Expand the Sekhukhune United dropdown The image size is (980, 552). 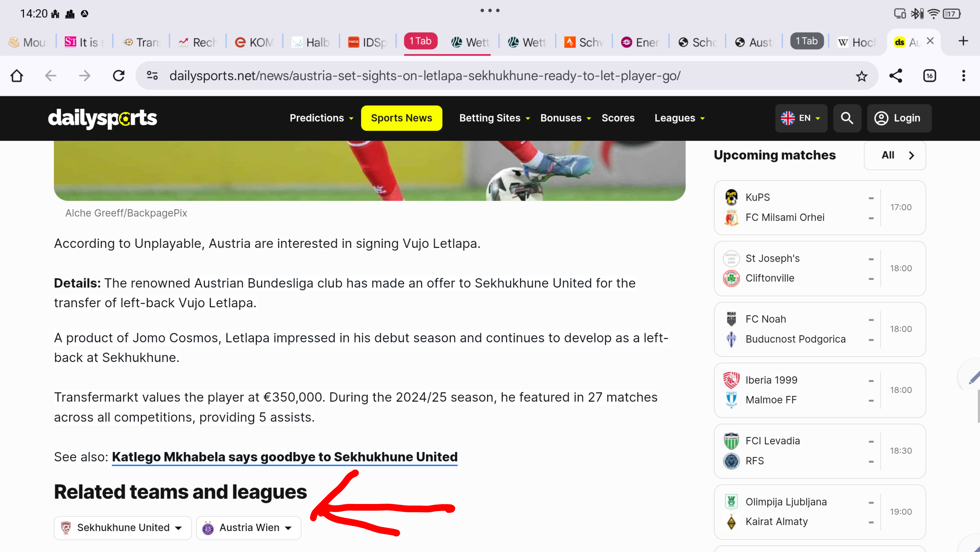click(123, 528)
